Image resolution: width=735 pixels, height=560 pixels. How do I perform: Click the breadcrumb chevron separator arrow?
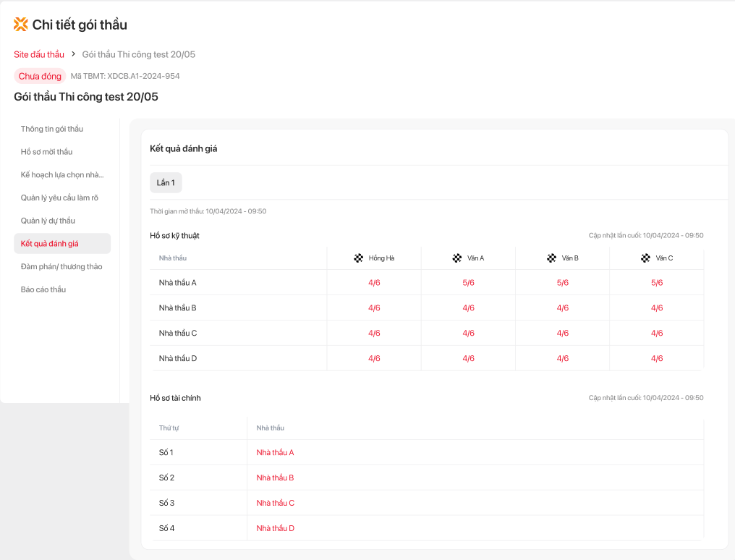[73, 54]
